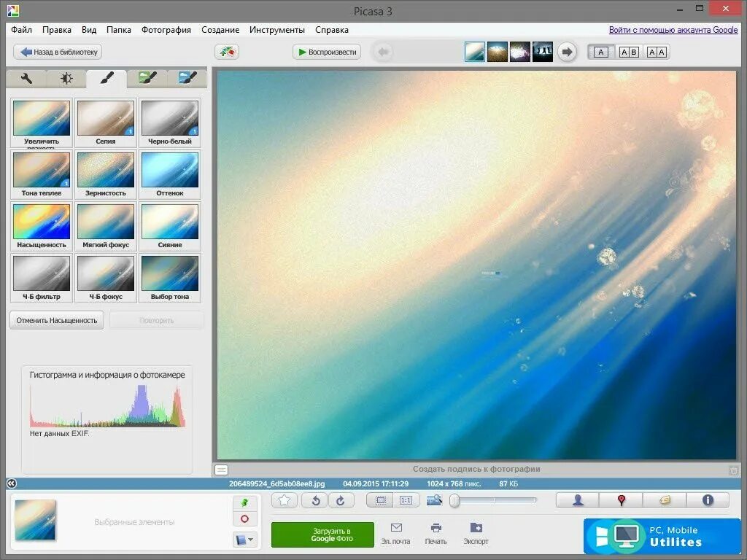The height and width of the screenshot is (560, 747).
Task: Open the Справка menu
Action: click(x=332, y=29)
